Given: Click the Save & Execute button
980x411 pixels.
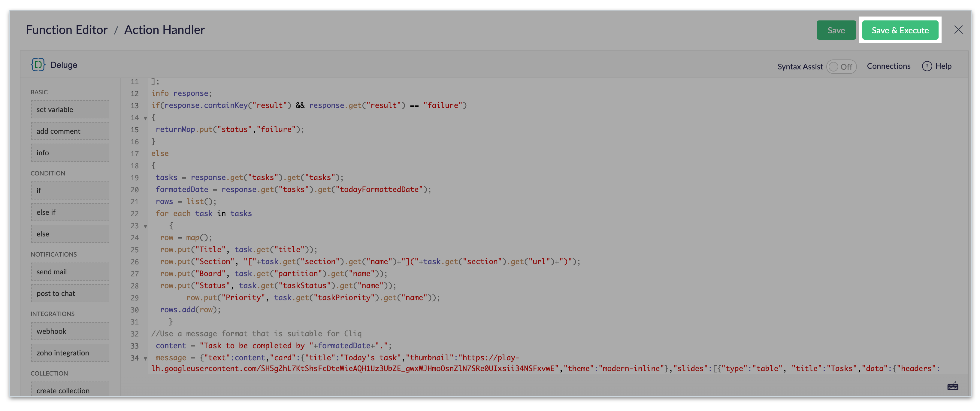Looking at the screenshot, I should [900, 30].
